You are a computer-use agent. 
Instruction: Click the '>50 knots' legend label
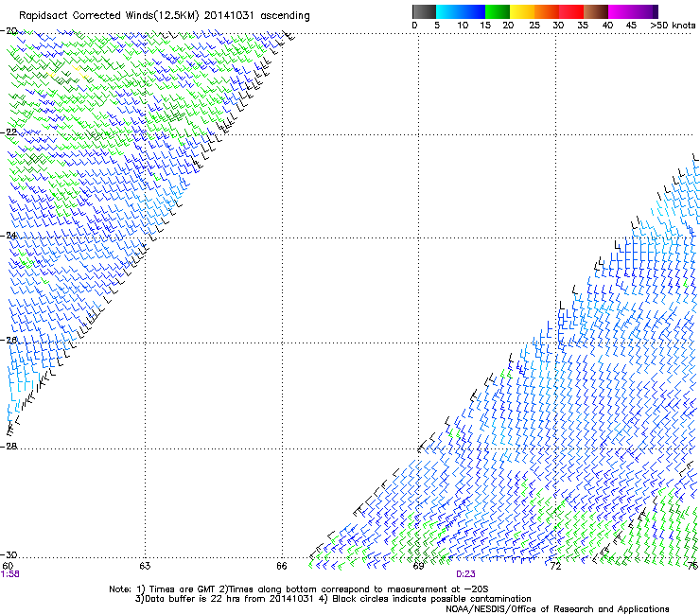click(673, 26)
